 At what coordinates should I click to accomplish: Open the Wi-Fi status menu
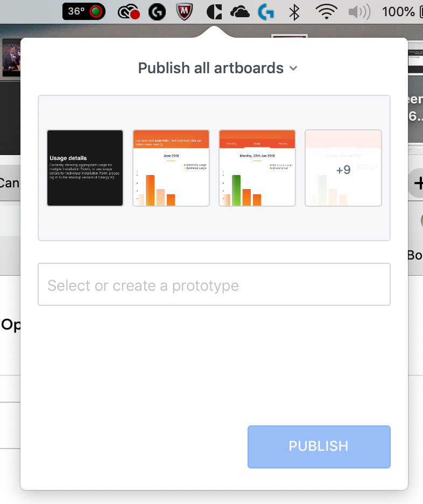tap(326, 12)
